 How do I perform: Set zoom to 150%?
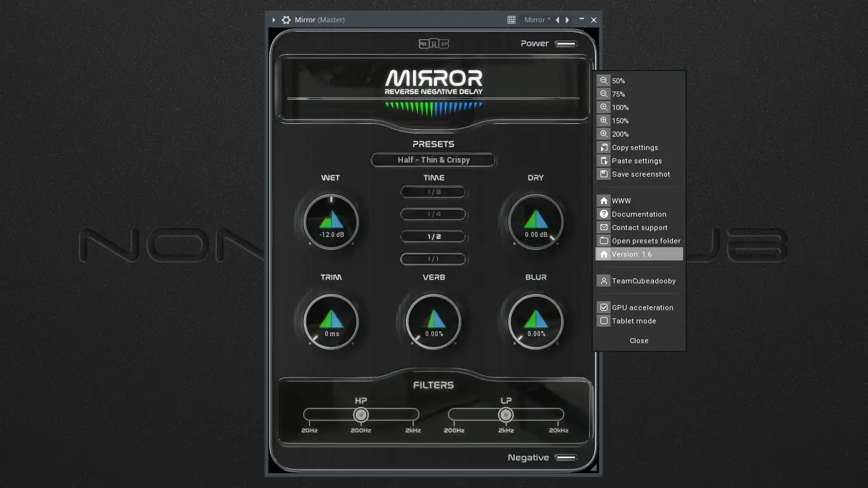coord(639,121)
